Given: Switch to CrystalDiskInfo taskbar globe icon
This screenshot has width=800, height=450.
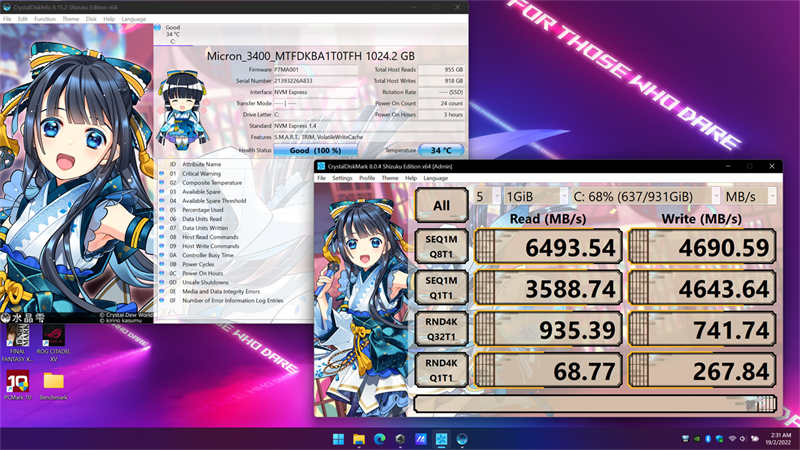Looking at the screenshot, I should point(462,439).
